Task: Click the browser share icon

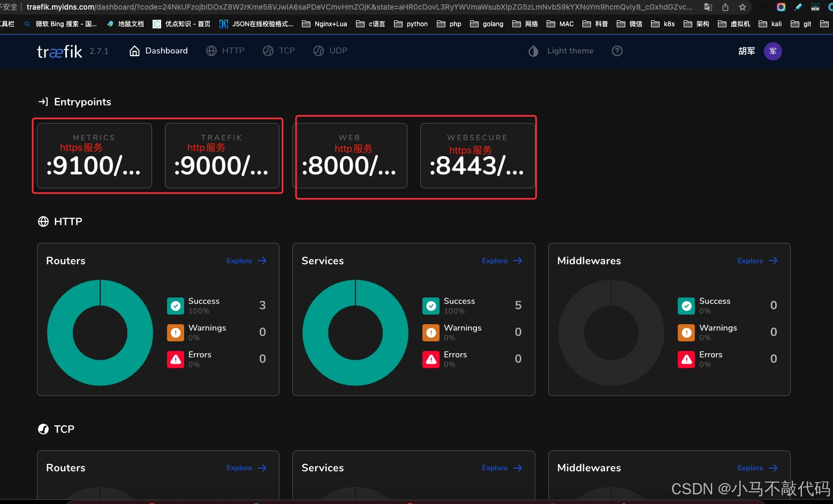Action: (725, 7)
